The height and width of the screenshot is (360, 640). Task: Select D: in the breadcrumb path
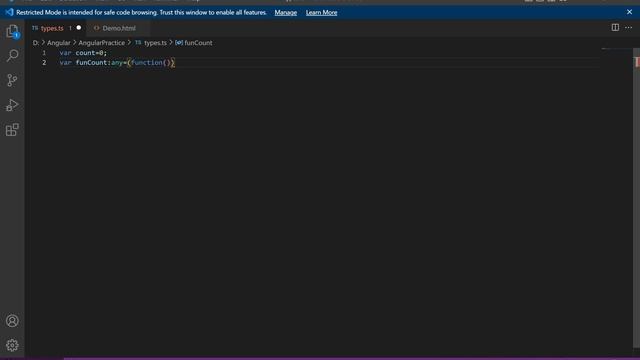tap(36, 42)
